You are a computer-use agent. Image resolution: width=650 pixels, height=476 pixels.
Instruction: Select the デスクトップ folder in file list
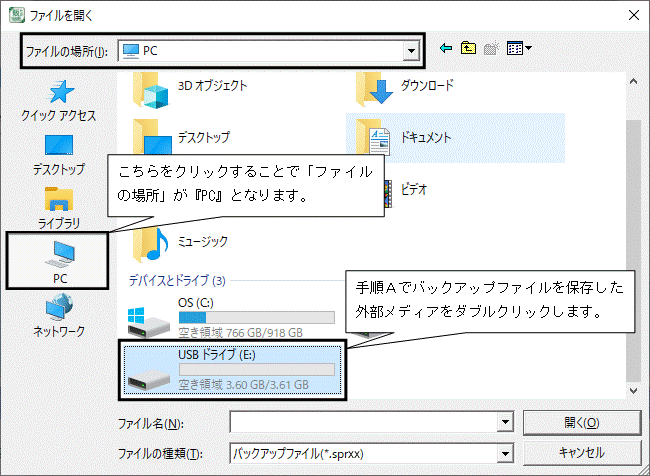click(181, 137)
